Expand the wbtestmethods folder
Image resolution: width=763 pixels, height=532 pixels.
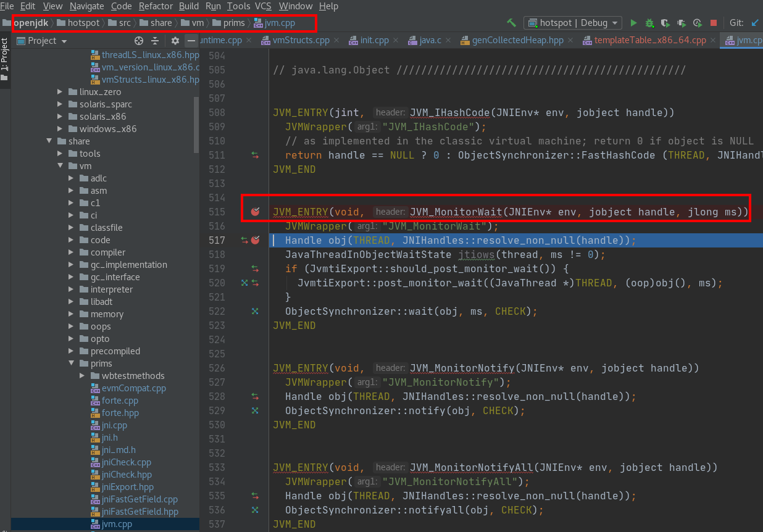(82, 376)
